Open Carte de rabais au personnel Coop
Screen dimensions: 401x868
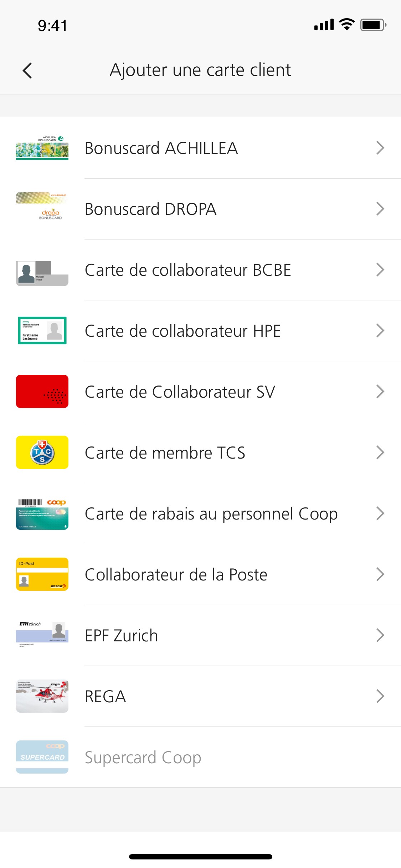[211, 514]
